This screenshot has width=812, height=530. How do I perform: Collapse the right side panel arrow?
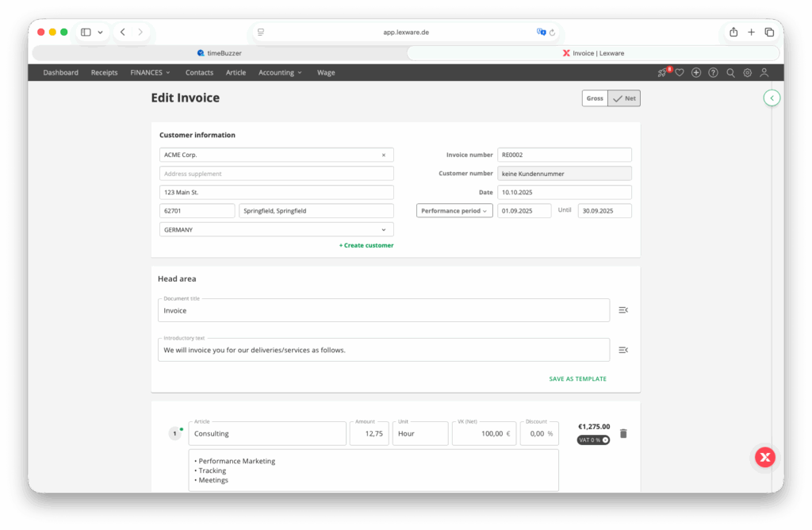[x=772, y=98]
